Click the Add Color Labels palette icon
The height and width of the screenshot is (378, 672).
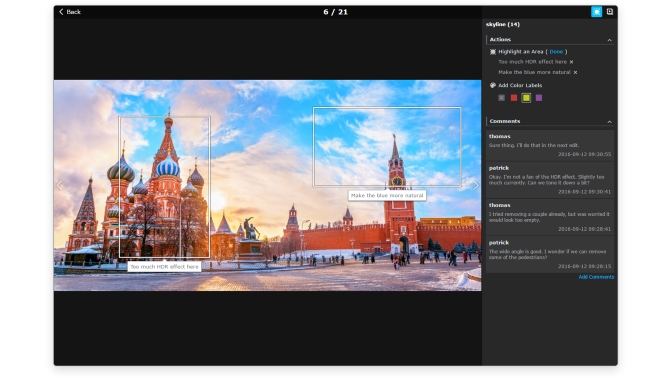tap(492, 85)
